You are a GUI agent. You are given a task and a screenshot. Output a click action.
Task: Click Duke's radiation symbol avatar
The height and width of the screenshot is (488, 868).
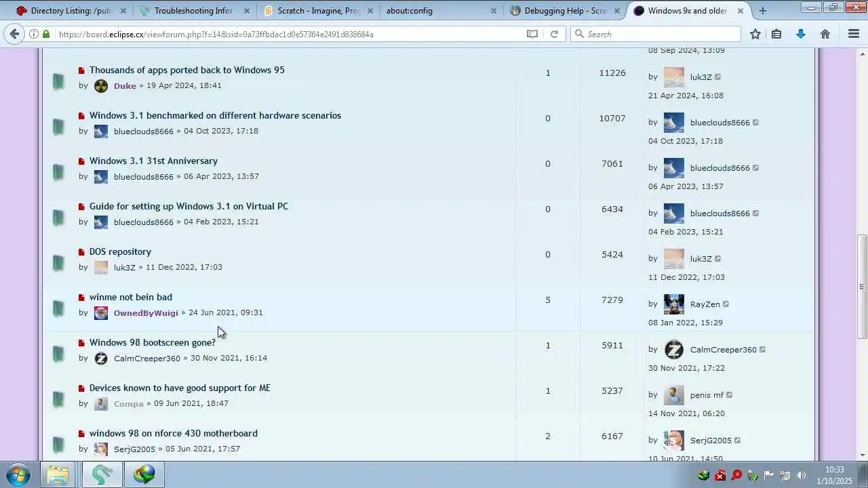[x=101, y=85]
